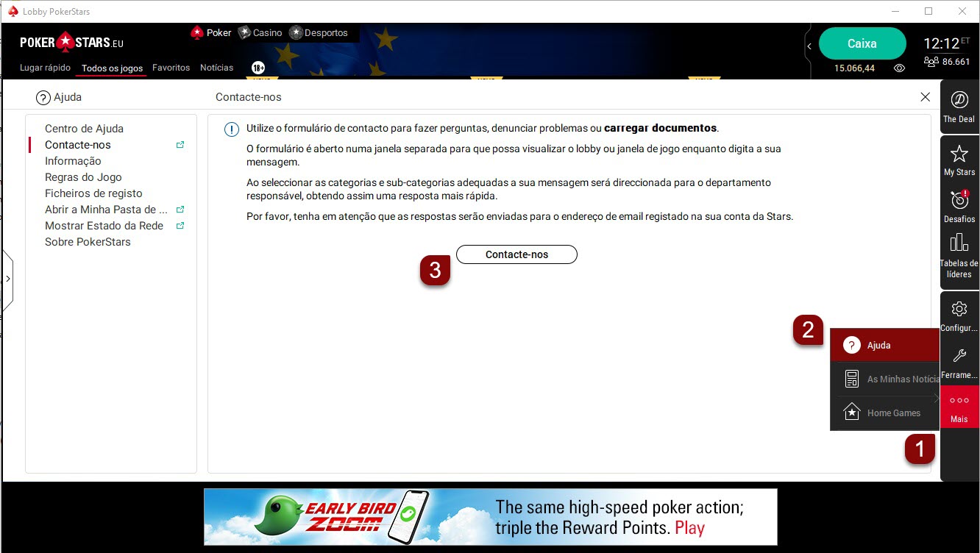Click the Contacte-nos button

point(516,254)
